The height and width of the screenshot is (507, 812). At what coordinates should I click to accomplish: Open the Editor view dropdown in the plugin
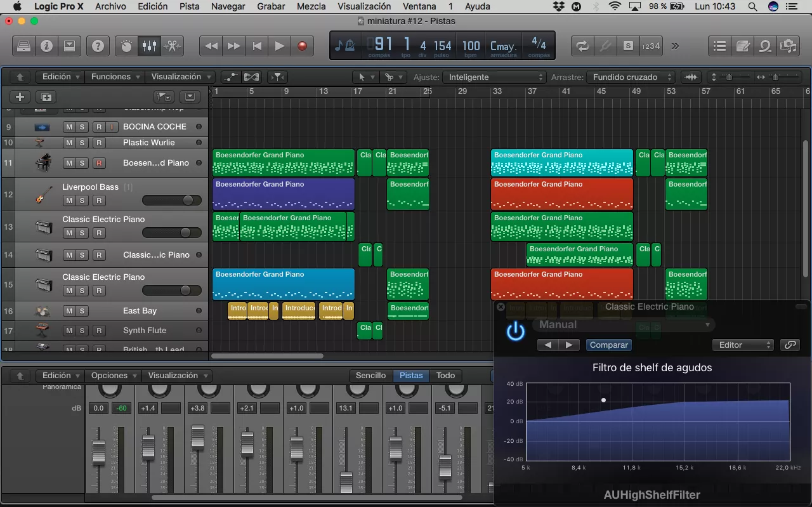(743, 345)
